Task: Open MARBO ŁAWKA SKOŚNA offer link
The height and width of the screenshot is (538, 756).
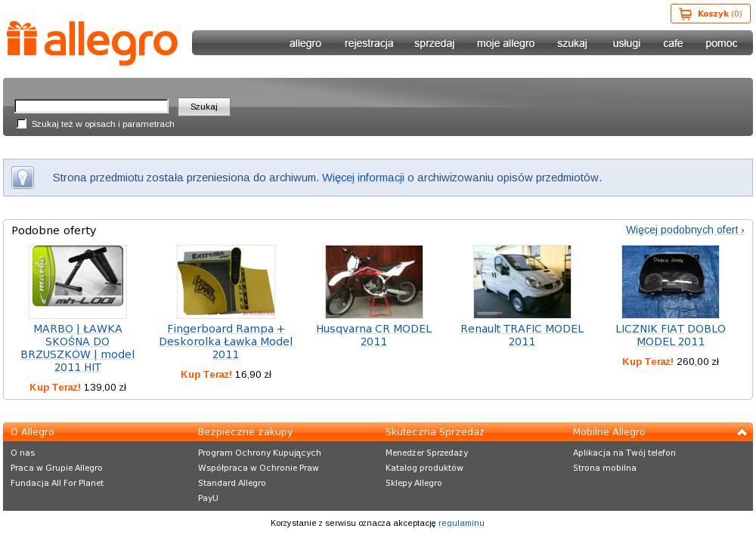Action: coord(78,348)
